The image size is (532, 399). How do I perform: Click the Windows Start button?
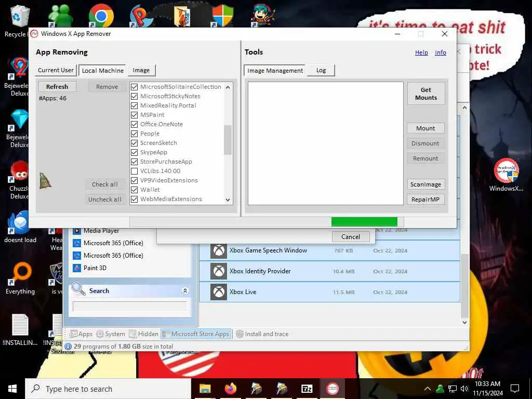12,389
